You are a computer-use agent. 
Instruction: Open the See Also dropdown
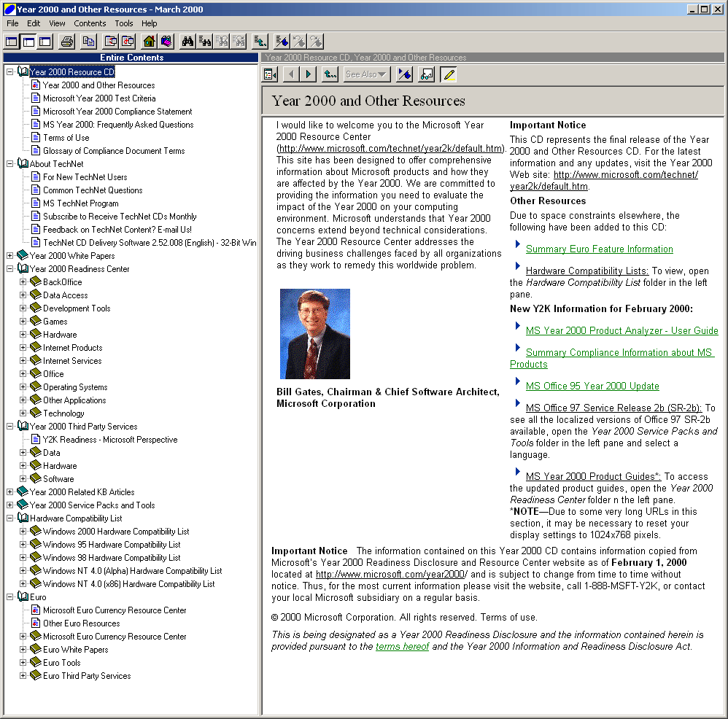point(366,74)
